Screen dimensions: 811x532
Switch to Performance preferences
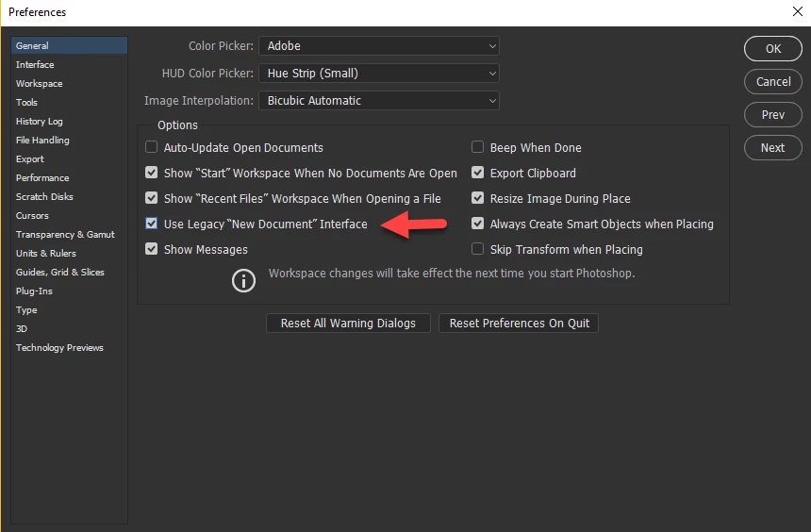69,178
